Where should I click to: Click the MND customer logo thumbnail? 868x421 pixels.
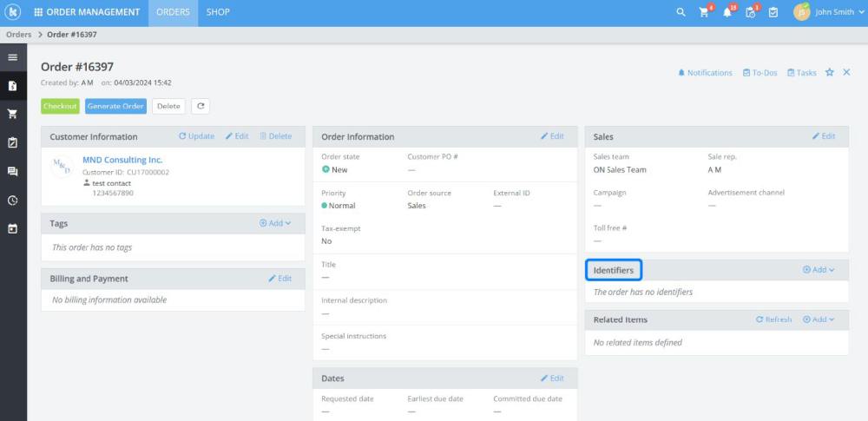pos(62,166)
